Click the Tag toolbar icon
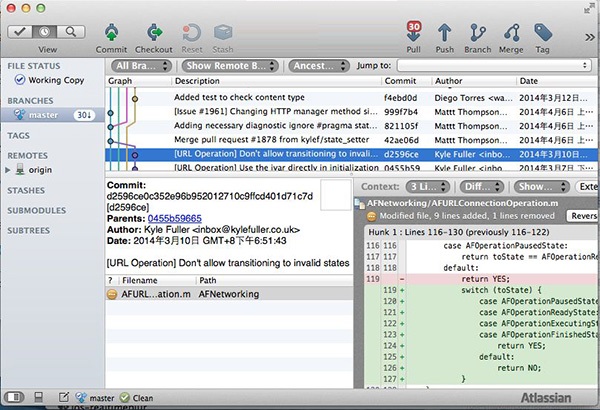 click(x=544, y=32)
